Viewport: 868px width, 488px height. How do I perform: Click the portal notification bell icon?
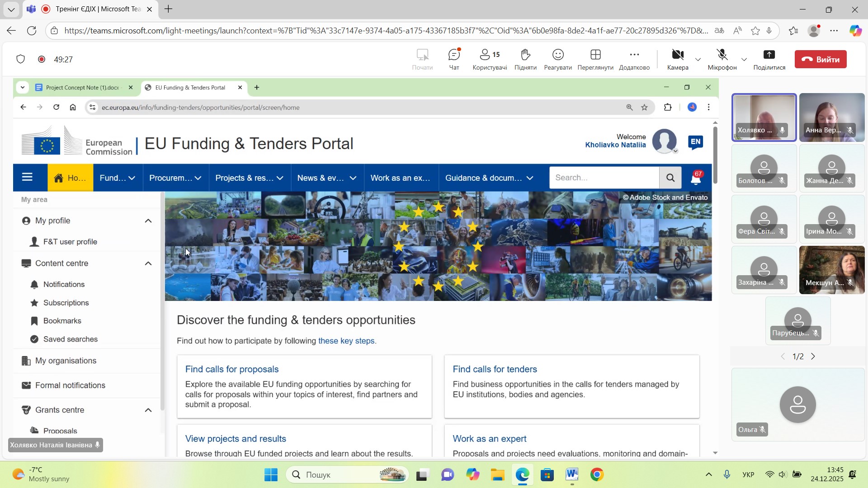pyautogui.click(x=696, y=178)
